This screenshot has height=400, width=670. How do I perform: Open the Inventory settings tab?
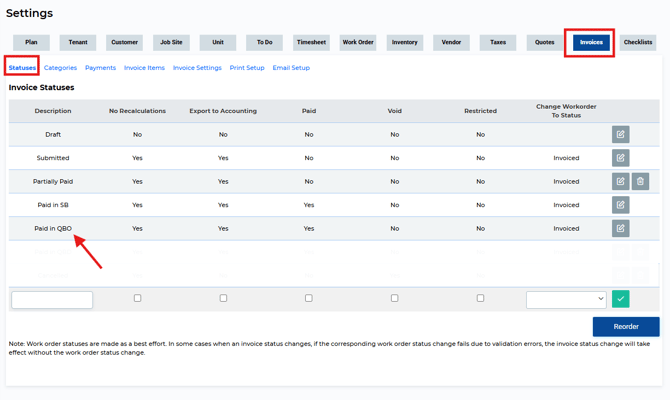(405, 42)
